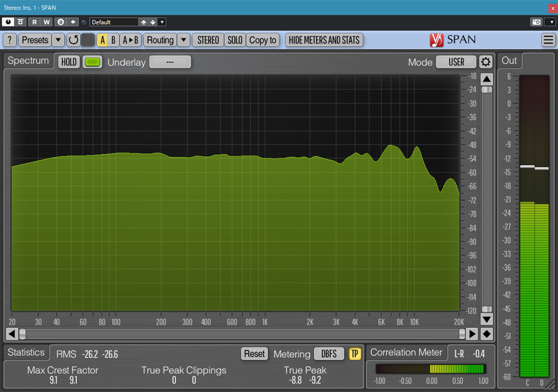Expand the dropdown arrow beside Presets

click(59, 40)
